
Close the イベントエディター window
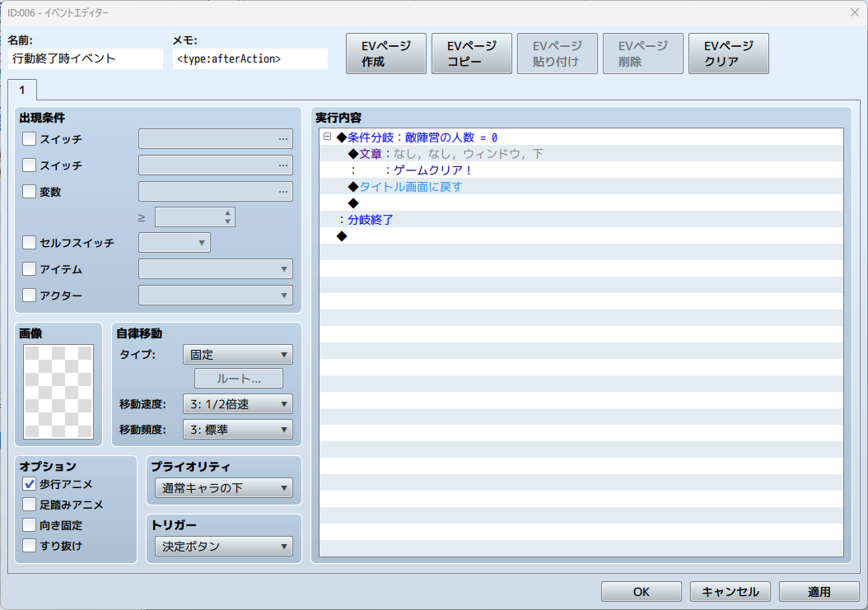tap(853, 12)
